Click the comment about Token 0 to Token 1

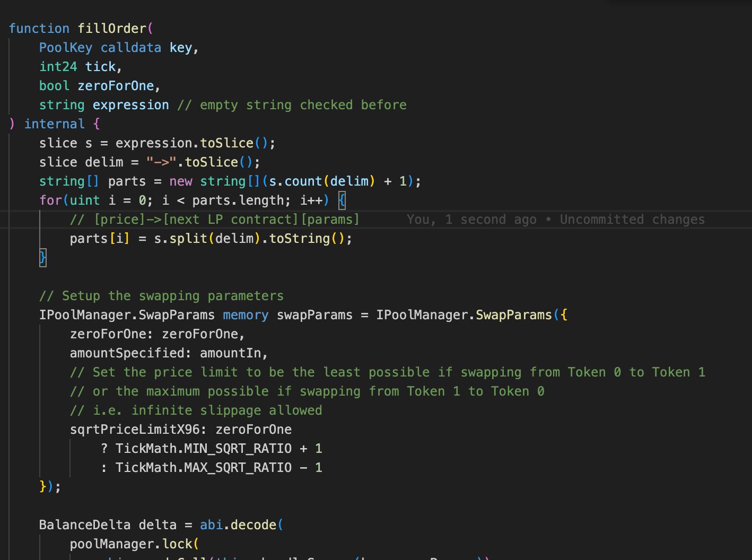388,372
